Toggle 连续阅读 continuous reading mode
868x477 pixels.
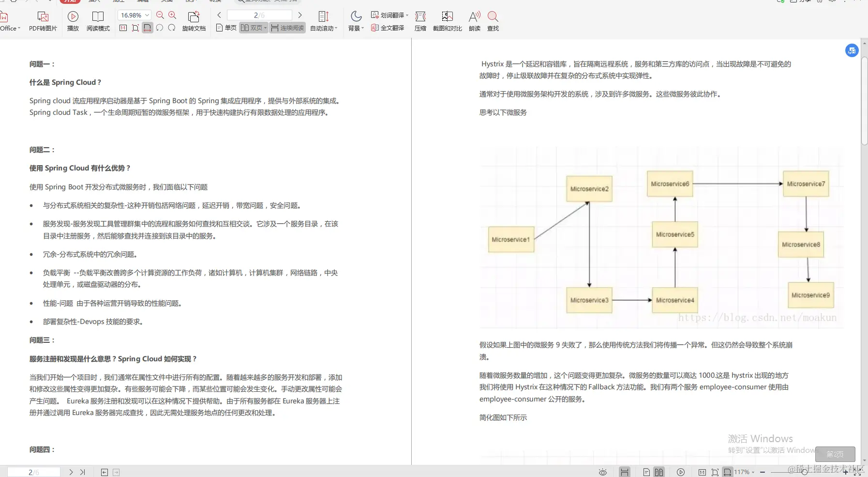pos(287,28)
